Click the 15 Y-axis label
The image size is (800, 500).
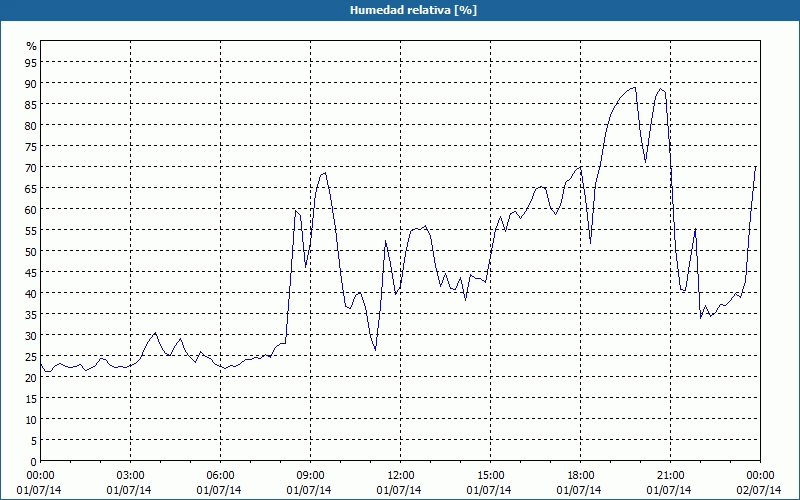point(31,398)
